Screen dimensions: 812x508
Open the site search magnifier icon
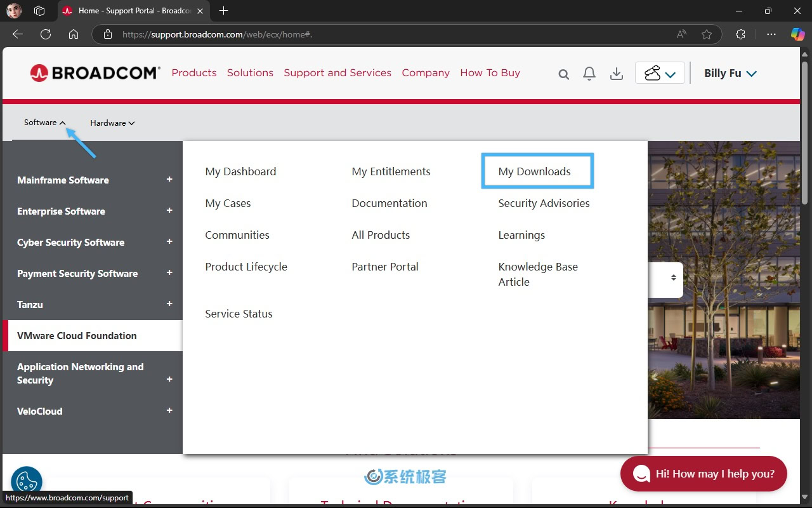click(x=563, y=74)
